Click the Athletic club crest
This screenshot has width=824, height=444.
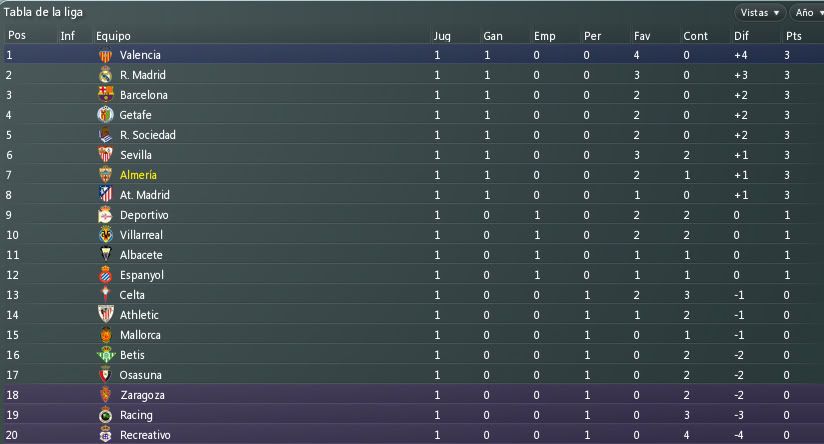[x=106, y=314]
